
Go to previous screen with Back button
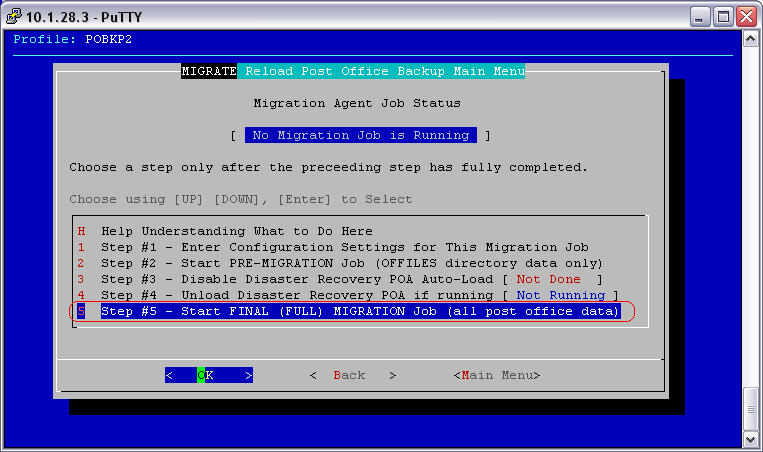(353, 375)
